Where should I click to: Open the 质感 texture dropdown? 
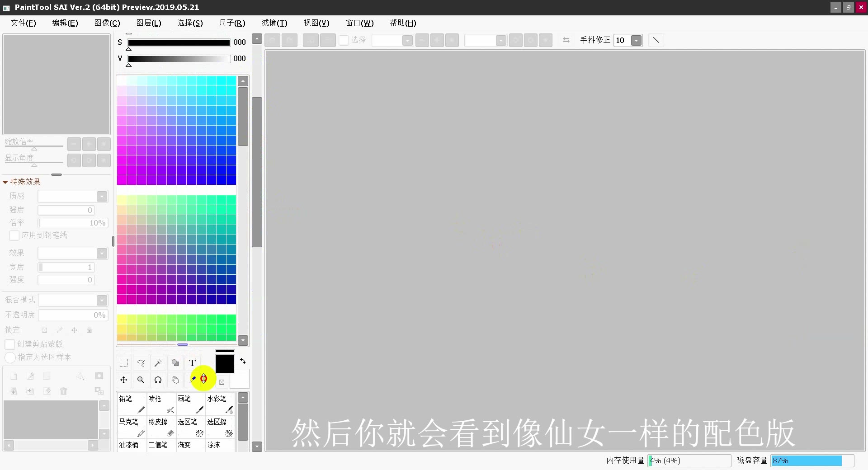click(102, 196)
